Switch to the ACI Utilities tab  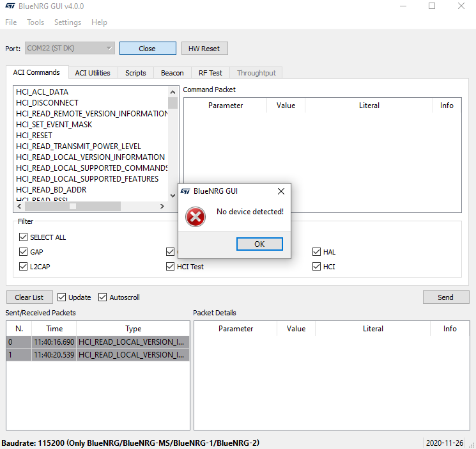(93, 73)
